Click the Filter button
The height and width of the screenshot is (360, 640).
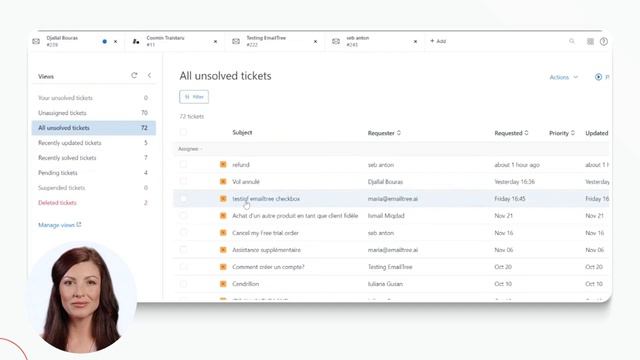[x=194, y=97]
